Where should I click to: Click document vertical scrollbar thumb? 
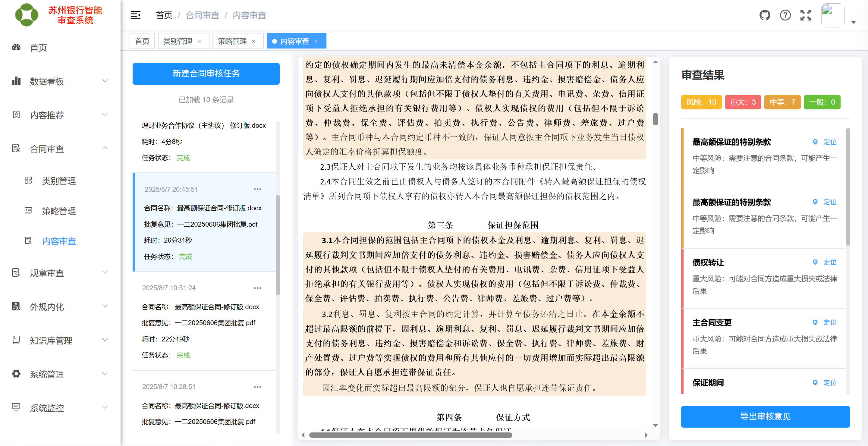(656, 119)
